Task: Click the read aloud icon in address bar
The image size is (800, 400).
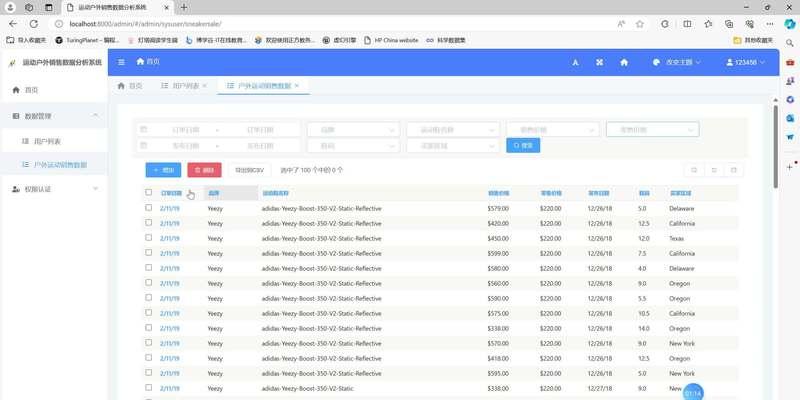Action: 621,24
